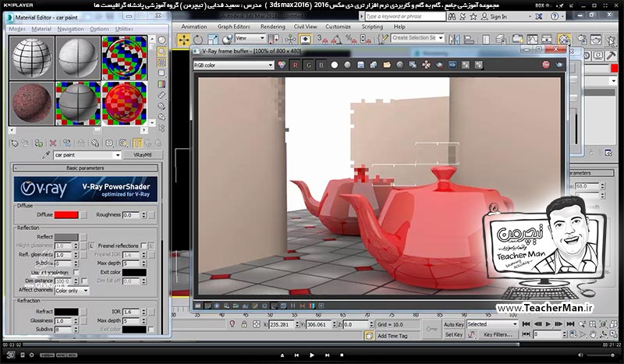Toggle the Set Key button
This screenshot has height=364, width=624.
(x=454, y=334)
